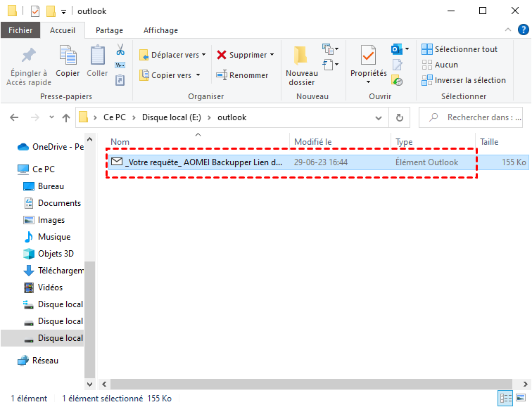Open Objets 3D in navigation pane
The width and height of the screenshot is (532, 407).
click(48, 254)
